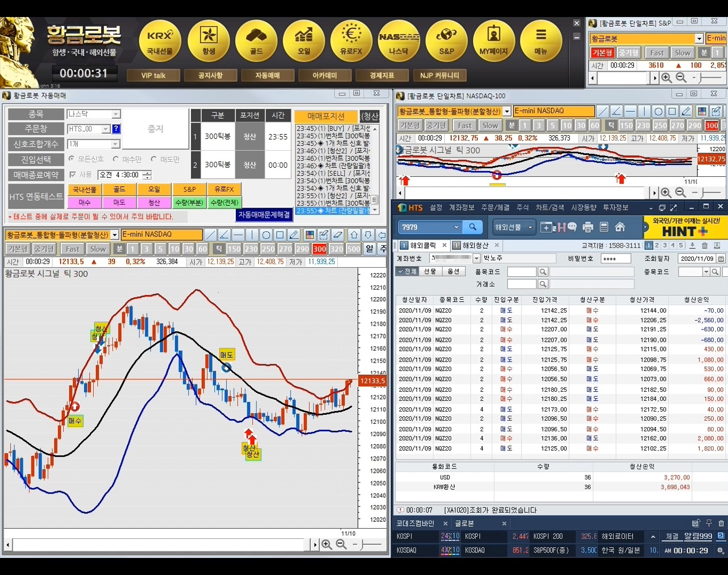Select vertical line tool in main chart toolbar
728x575 pixels.
(252, 235)
